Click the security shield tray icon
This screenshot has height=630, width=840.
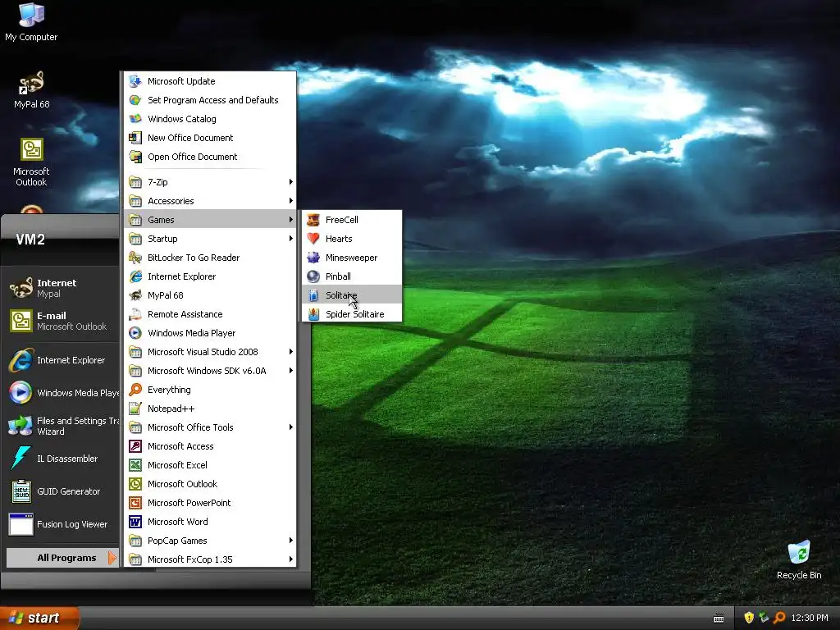pyautogui.click(x=749, y=618)
